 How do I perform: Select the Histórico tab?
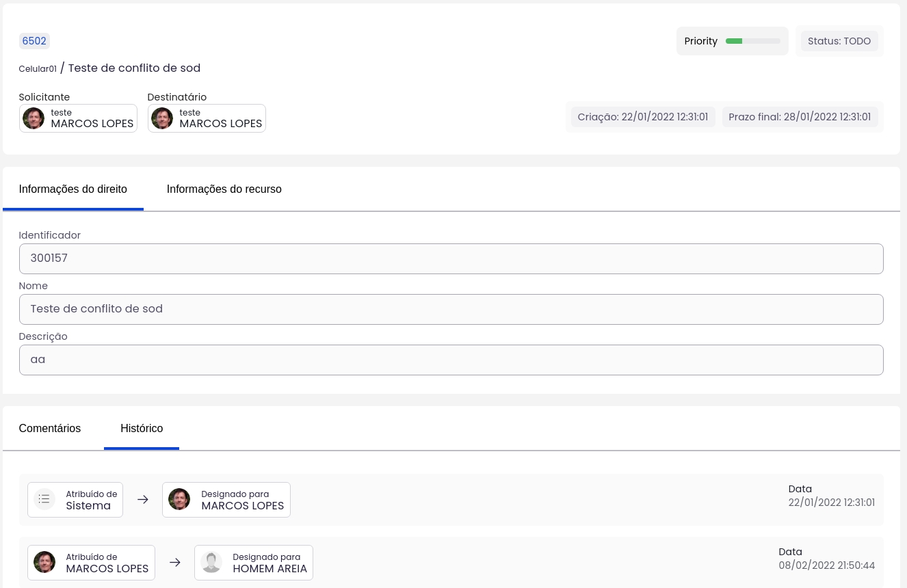[142, 429]
